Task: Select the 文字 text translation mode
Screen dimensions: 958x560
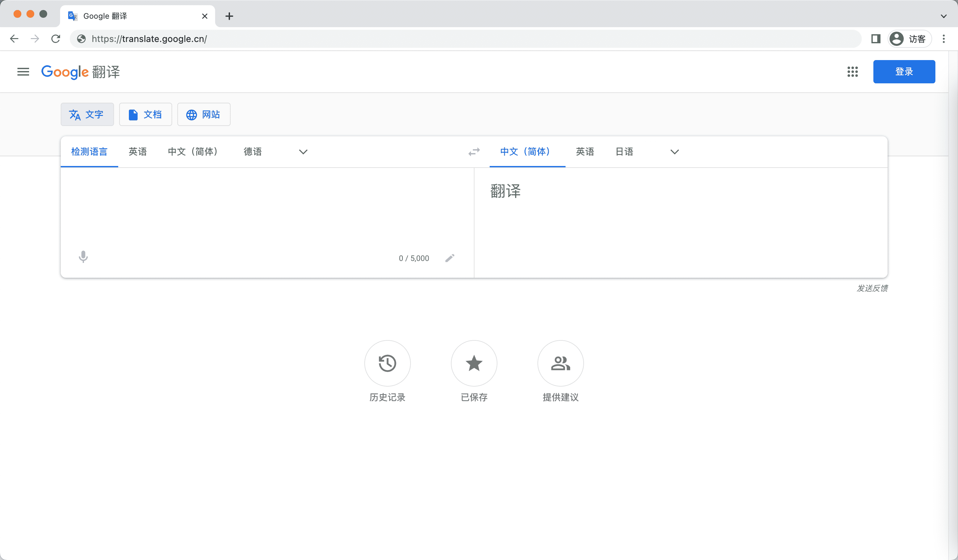Action: pos(87,114)
